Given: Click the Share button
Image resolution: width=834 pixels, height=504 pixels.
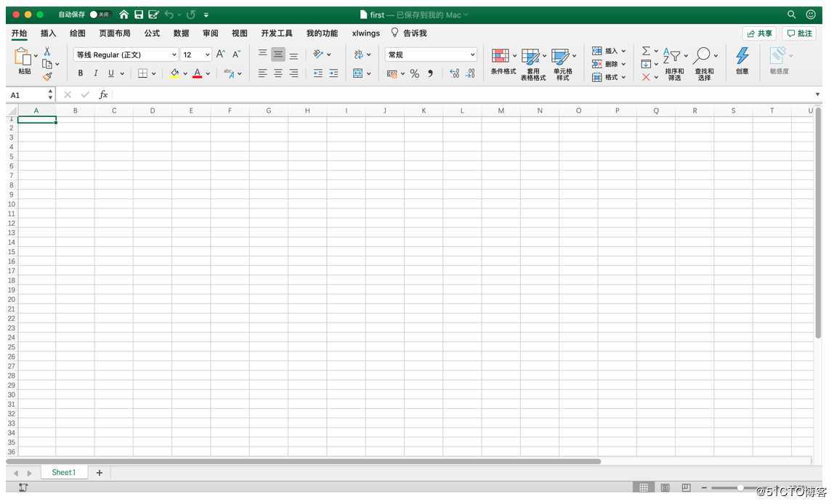Looking at the screenshot, I should click(x=759, y=33).
